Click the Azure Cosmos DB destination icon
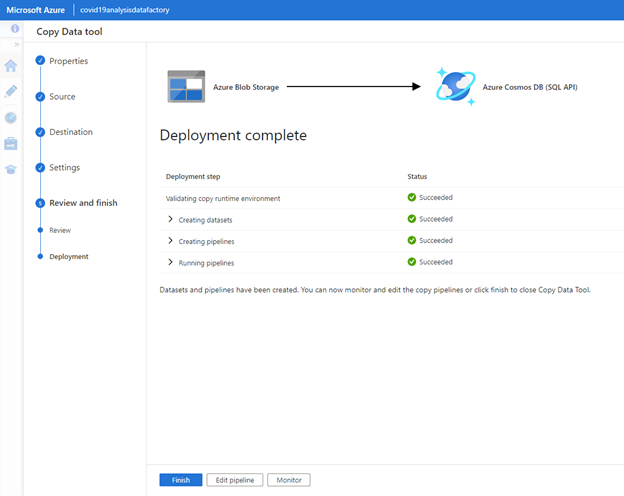This screenshot has width=624, height=496. click(456, 86)
